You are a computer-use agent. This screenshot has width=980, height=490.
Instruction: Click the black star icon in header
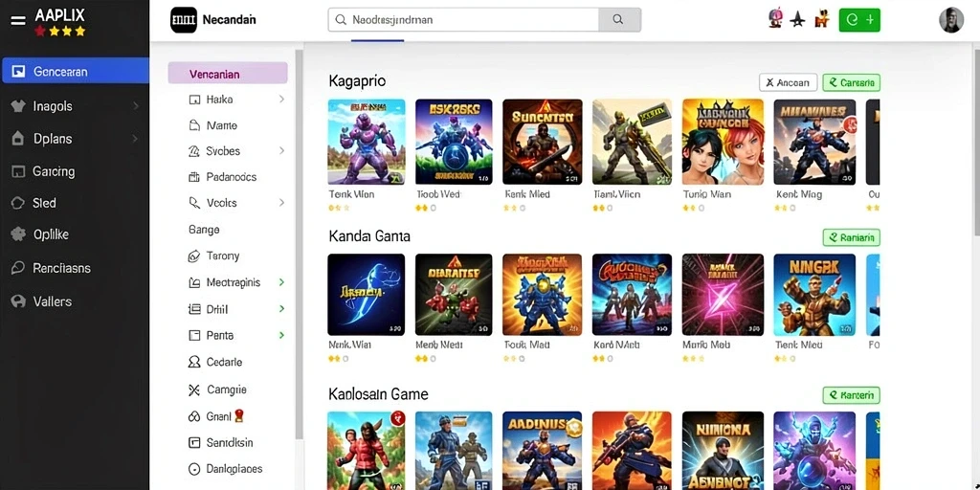click(797, 20)
